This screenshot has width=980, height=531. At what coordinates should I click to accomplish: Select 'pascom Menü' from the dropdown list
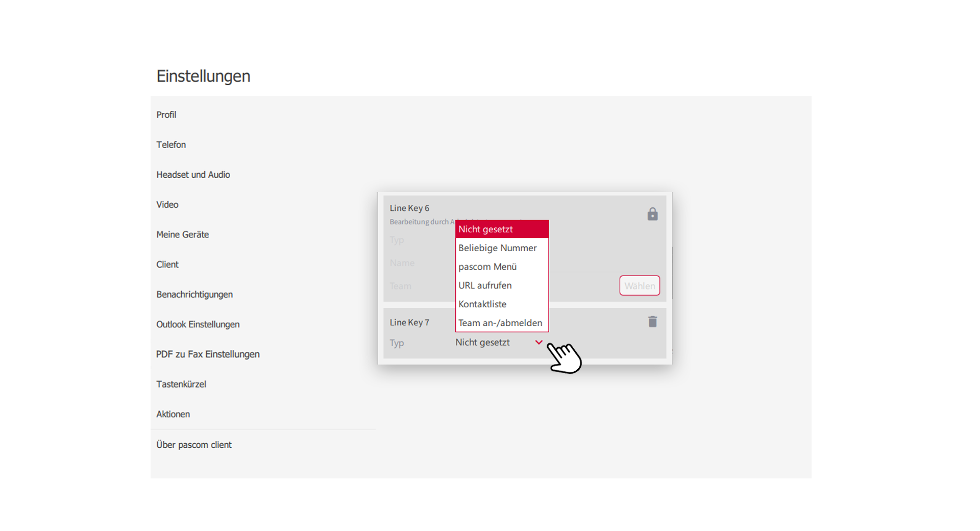(x=502, y=267)
